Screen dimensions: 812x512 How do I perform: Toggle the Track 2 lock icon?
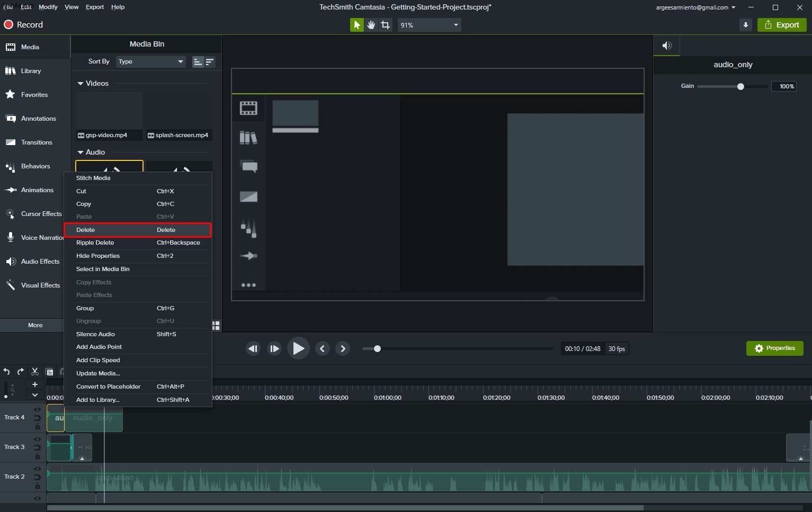pos(38,486)
